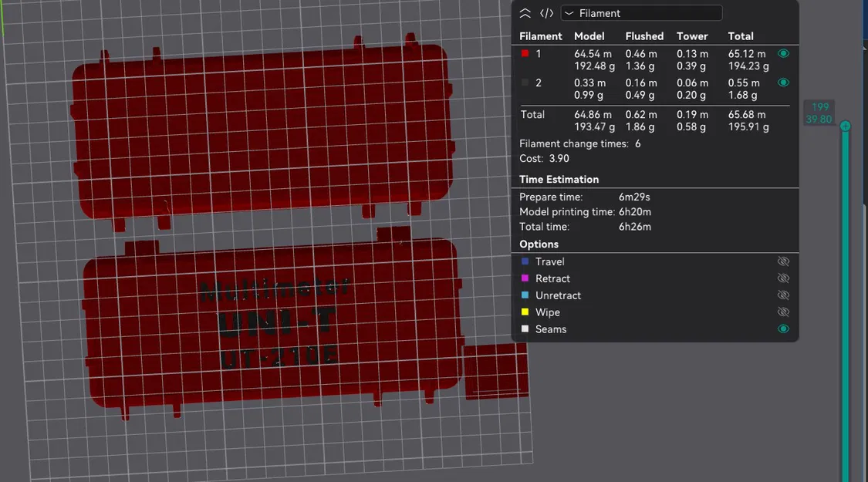Hide Seams in preview
Image resolution: width=868 pixels, height=482 pixels.
783,329
